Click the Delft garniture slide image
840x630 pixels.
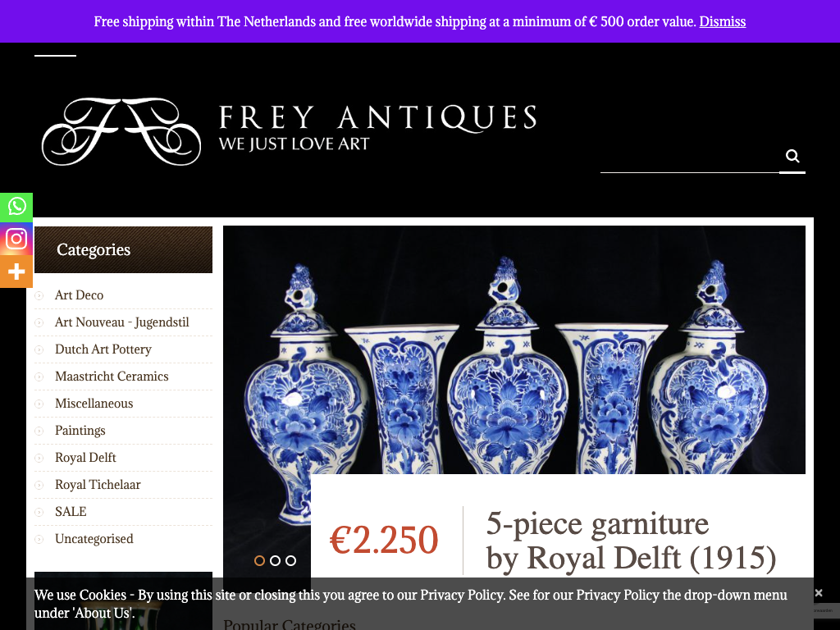click(514, 349)
